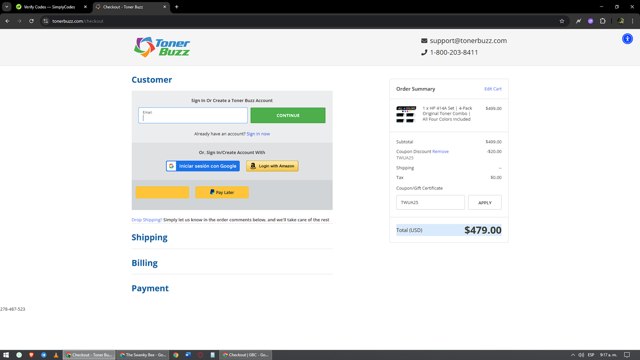Open the Chrome three-dot menu
Screen dimensions: 640x360
(x=633, y=21)
